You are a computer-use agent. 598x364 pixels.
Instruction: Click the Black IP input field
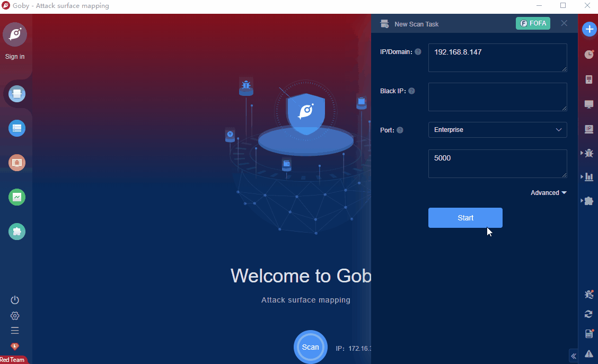point(497,97)
